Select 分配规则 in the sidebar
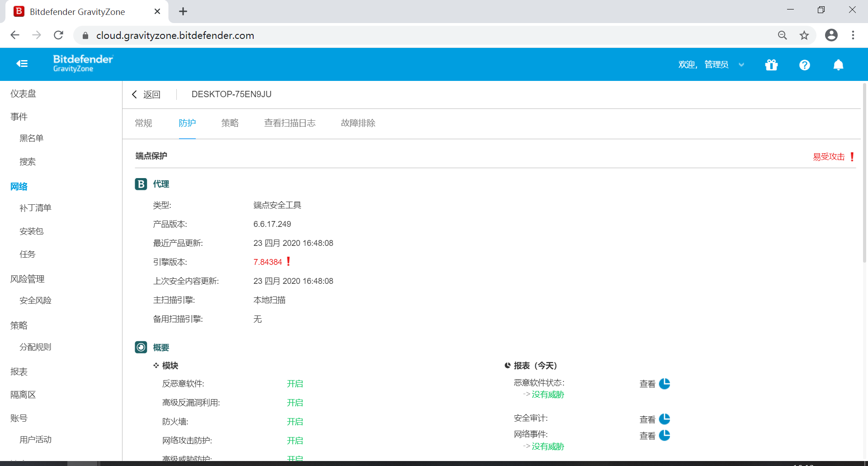The width and height of the screenshot is (868, 466). tap(35, 347)
